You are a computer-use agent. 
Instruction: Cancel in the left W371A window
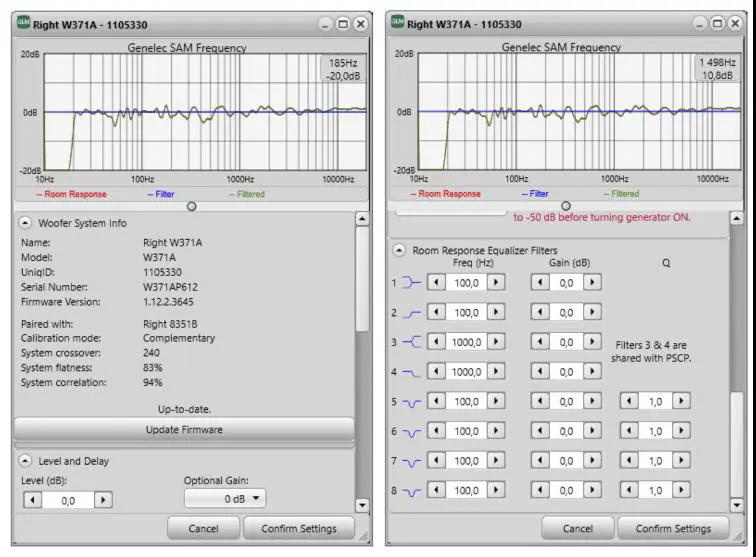(203, 529)
